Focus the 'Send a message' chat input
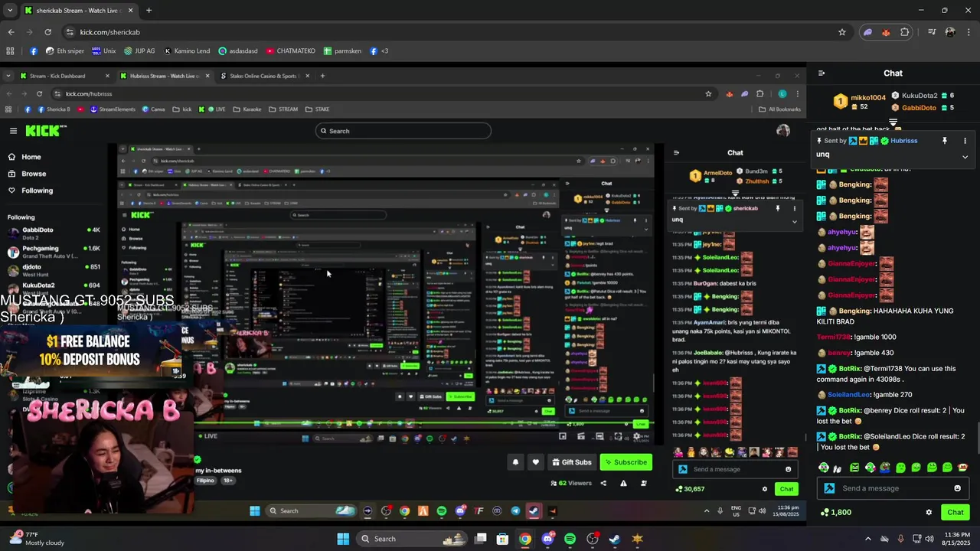980x551 pixels. [x=893, y=488]
